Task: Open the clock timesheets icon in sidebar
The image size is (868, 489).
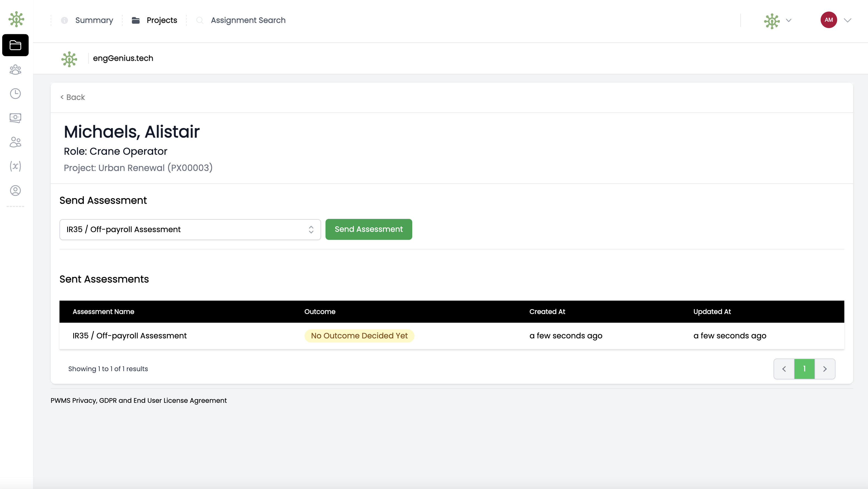Action: coord(15,93)
